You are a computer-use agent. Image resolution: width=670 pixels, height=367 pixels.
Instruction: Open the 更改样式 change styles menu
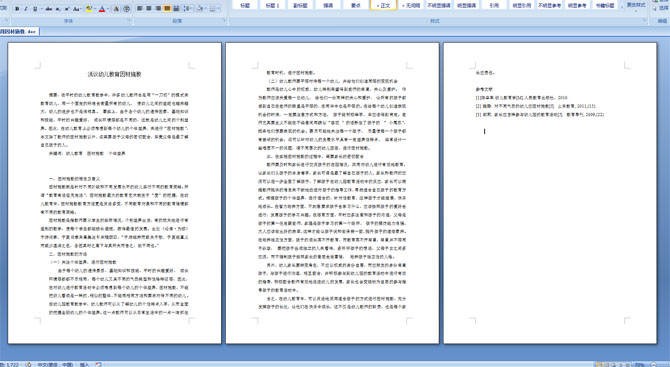tap(635, 5)
